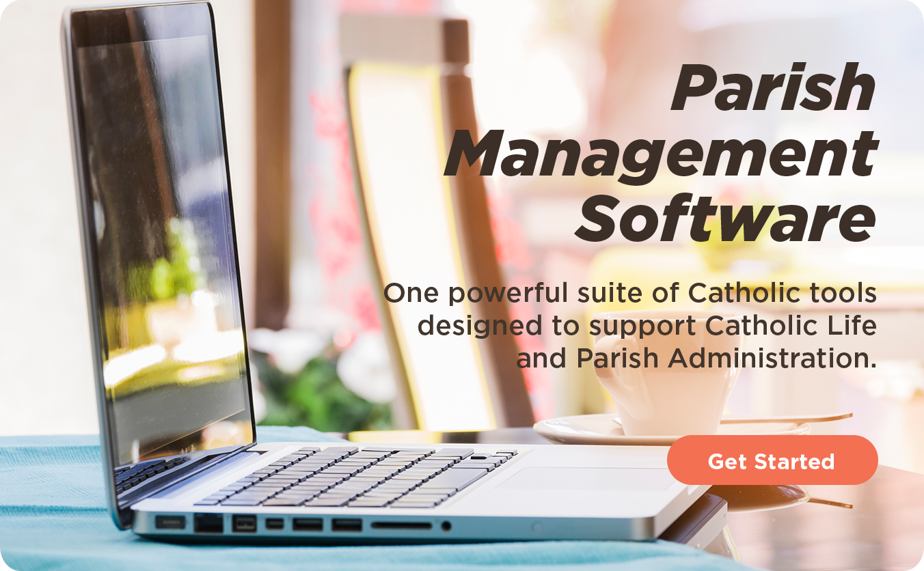924x571 pixels.
Task: Click the laptop trackpad
Action: (588, 478)
